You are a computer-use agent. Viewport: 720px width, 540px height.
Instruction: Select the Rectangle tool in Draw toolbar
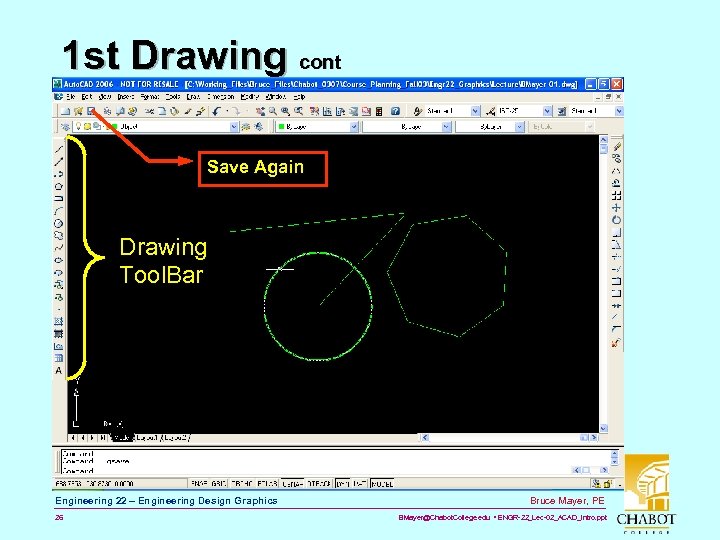(x=59, y=198)
